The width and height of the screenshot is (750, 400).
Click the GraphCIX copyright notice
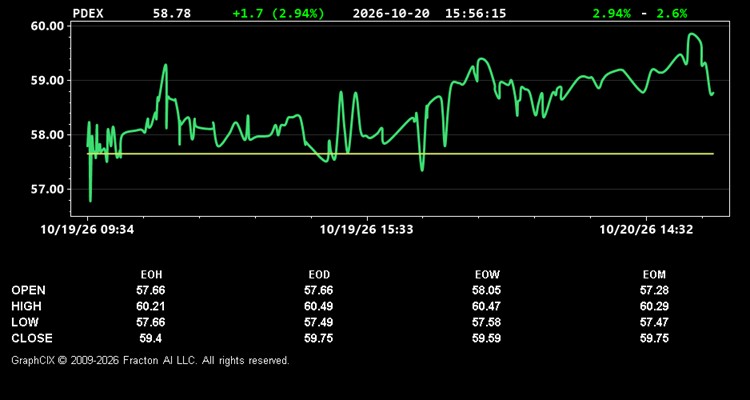pyautogui.click(x=150, y=360)
